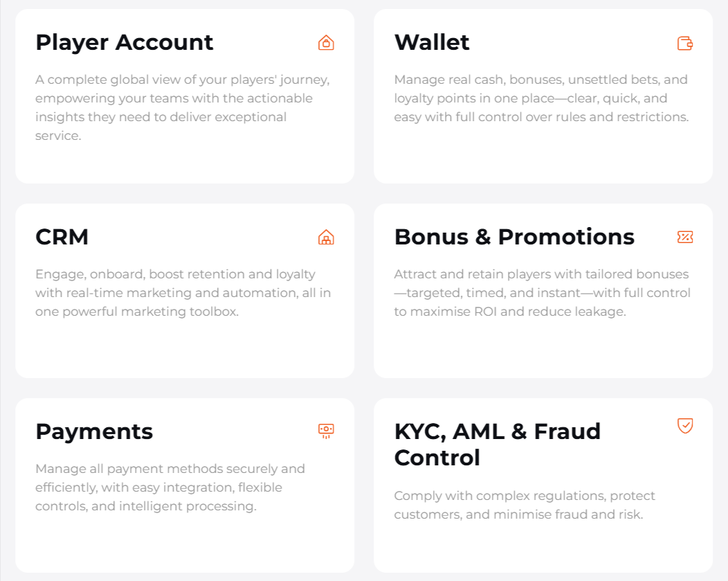Click the coupon ticket icon beside Bonus & Promotions

(x=685, y=238)
